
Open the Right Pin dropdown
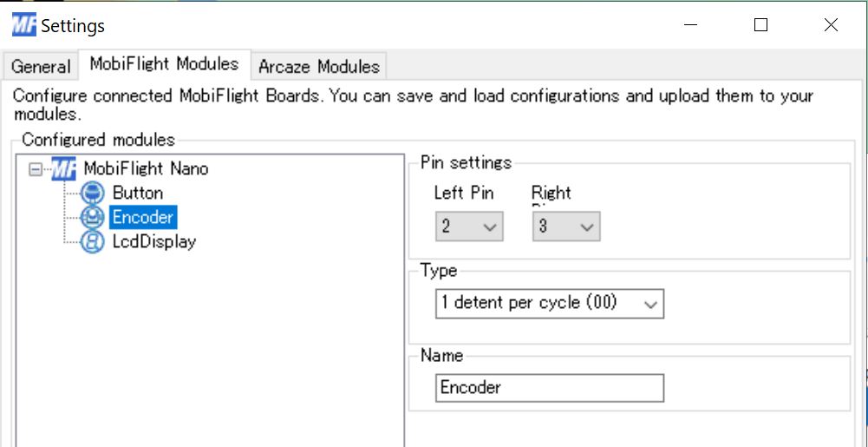pos(566,226)
